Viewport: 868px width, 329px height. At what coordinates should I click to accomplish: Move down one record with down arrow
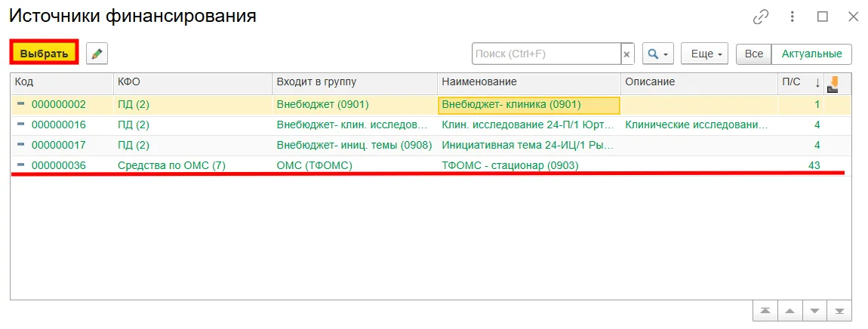click(814, 311)
